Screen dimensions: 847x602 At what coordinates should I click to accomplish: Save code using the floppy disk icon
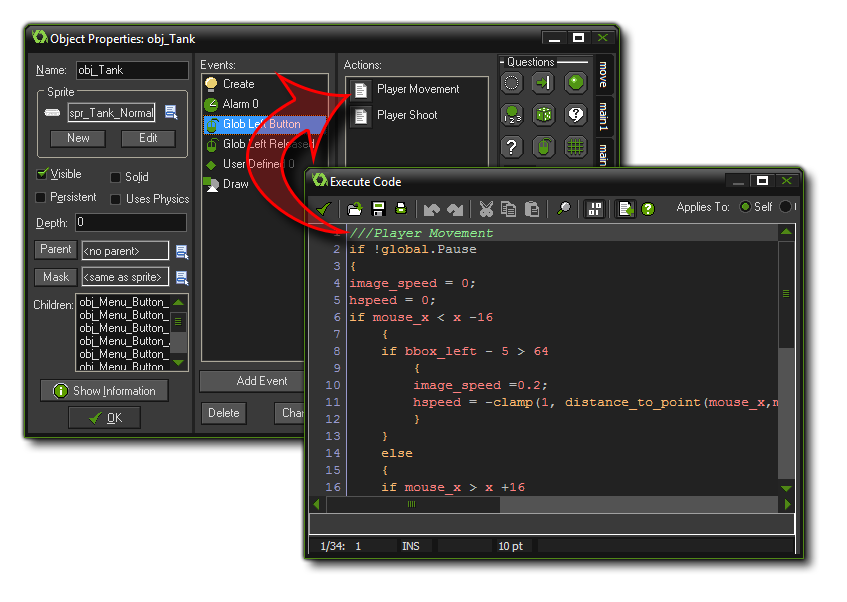[x=378, y=209]
